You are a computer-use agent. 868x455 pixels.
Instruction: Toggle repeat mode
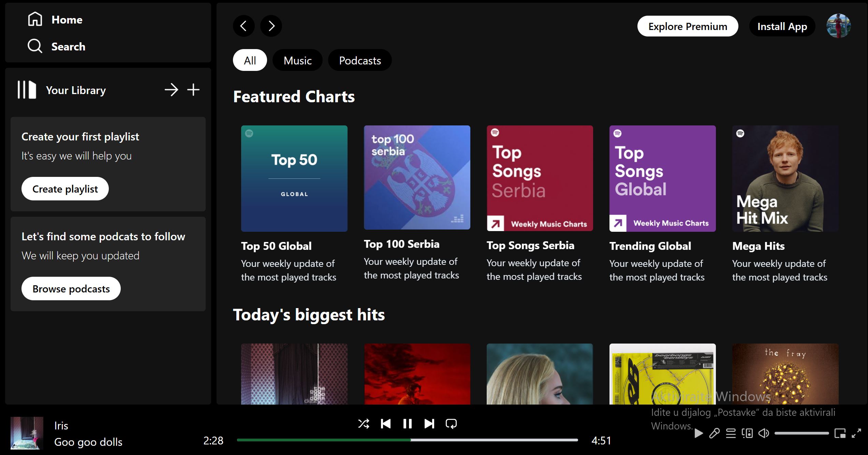pos(452,424)
